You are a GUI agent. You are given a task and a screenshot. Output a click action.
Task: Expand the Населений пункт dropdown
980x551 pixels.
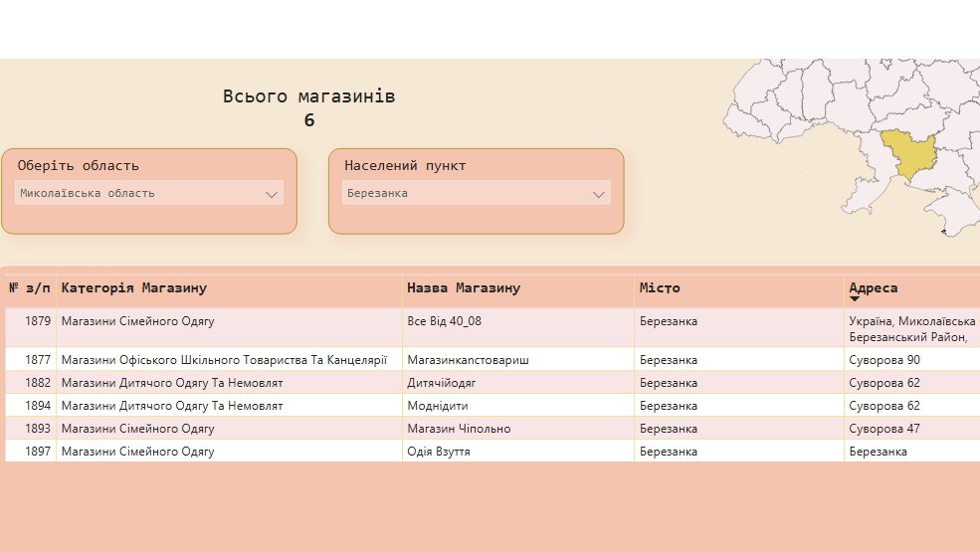pos(476,193)
